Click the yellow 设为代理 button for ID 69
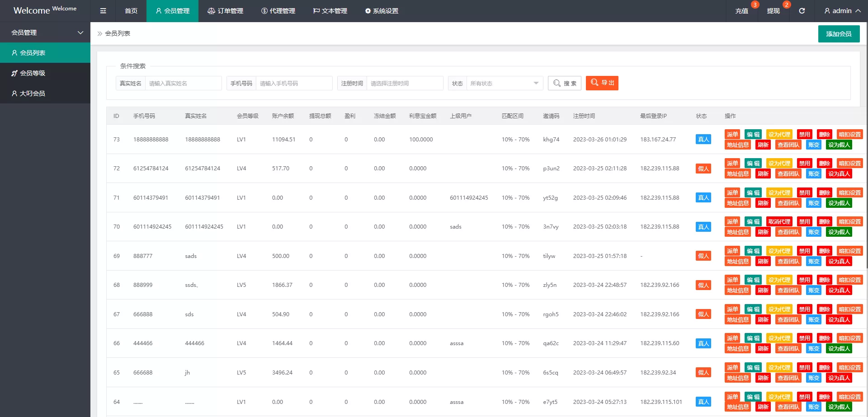The height and width of the screenshot is (417, 868). click(x=779, y=251)
